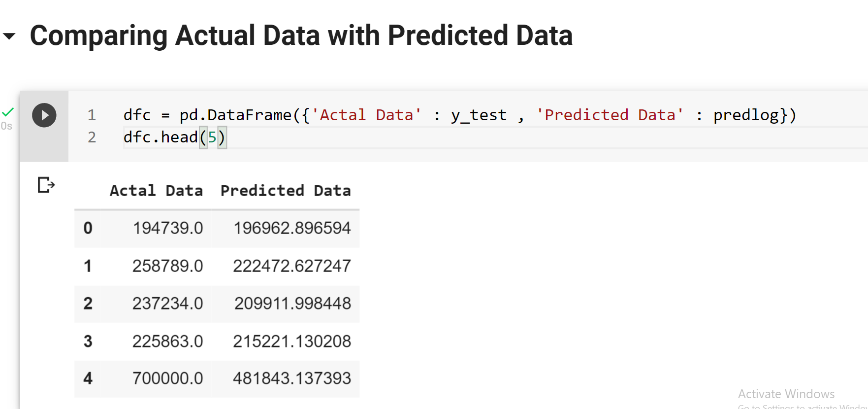Viewport: 868px width, 409px height.
Task: Place cursor in the dfc.head(5) line
Action: (x=175, y=137)
